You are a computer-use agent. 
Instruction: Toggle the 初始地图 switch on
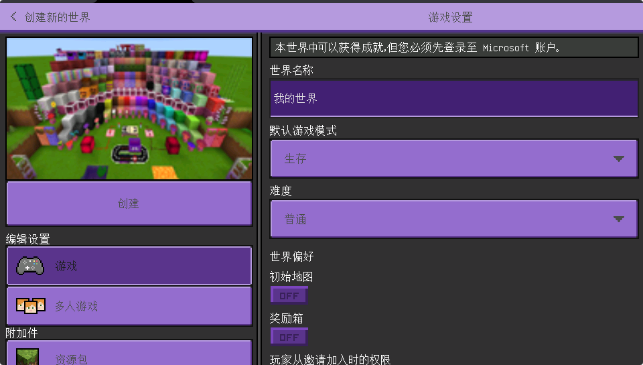(x=289, y=295)
